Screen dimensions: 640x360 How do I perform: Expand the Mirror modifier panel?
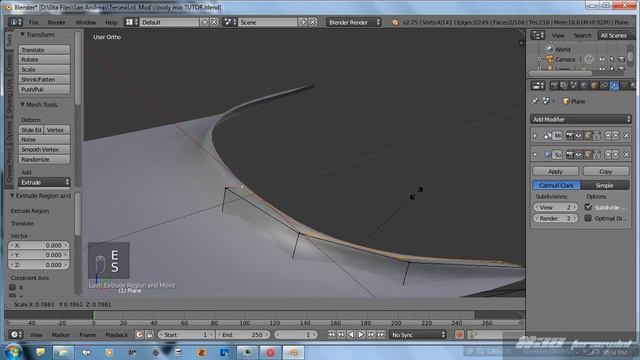[x=535, y=136]
